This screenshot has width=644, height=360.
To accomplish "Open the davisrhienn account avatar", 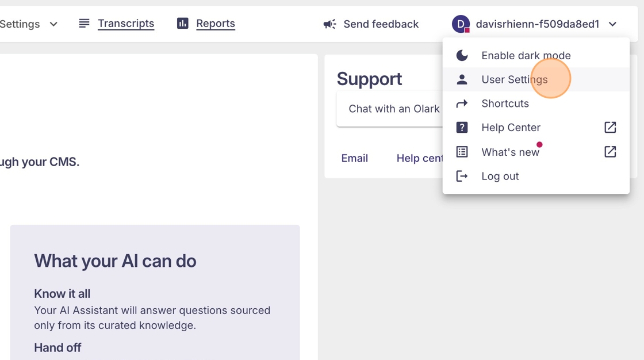I will (461, 24).
